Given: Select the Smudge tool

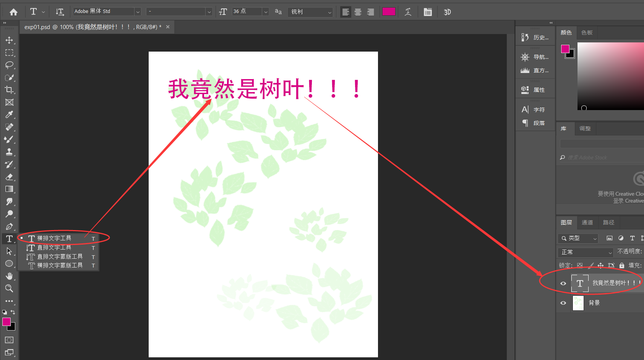Looking at the screenshot, I should pos(9,201).
